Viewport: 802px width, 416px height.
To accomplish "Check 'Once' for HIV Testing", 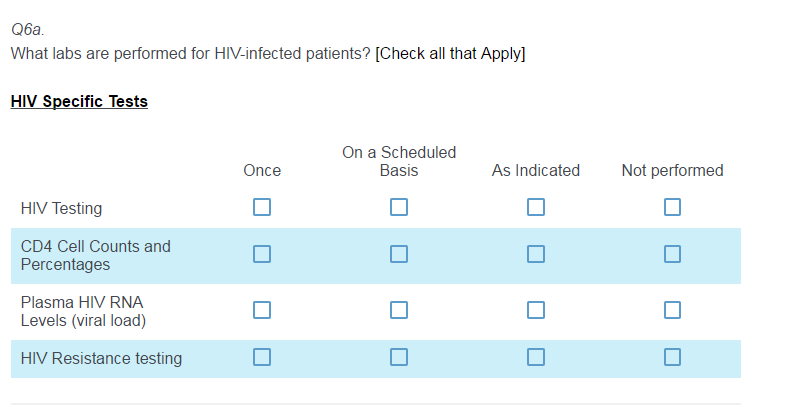I will point(262,207).
